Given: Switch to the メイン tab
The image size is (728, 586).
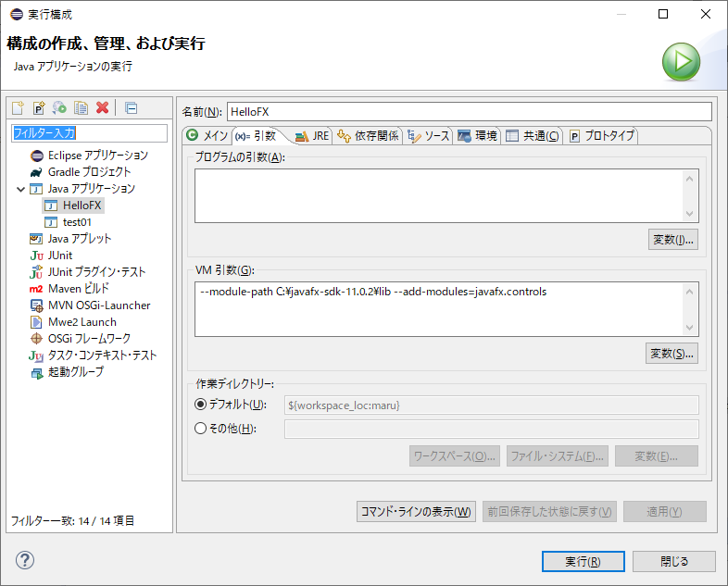Looking at the screenshot, I should pos(207,135).
